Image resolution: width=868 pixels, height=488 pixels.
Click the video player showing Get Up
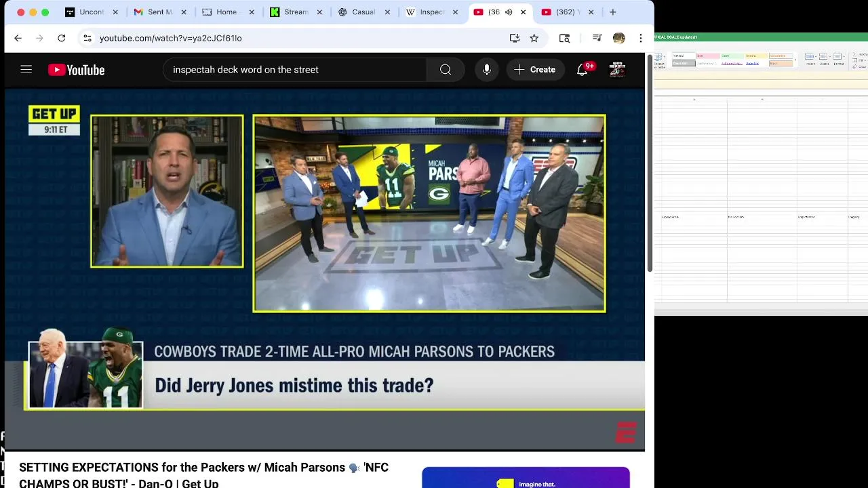tap(325, 269)
